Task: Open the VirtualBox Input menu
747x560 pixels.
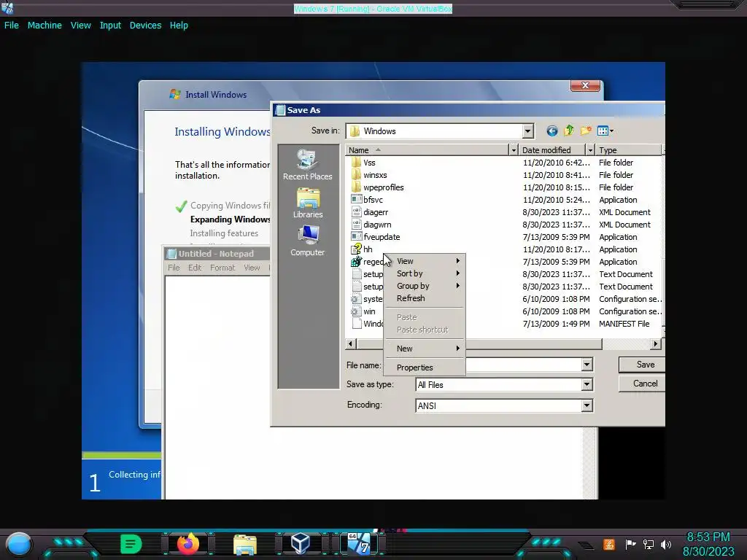Action: coord(110,26)
